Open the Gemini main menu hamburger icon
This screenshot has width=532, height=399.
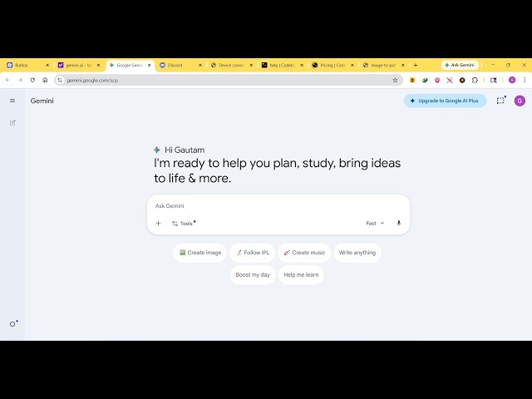coord(12,101)
